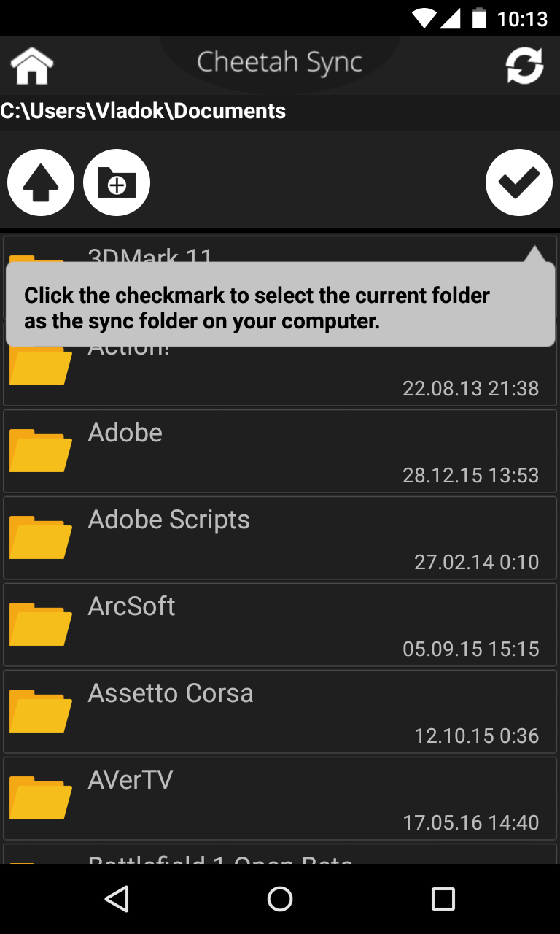Tap the Android Home circle button

tap(280, 899)
